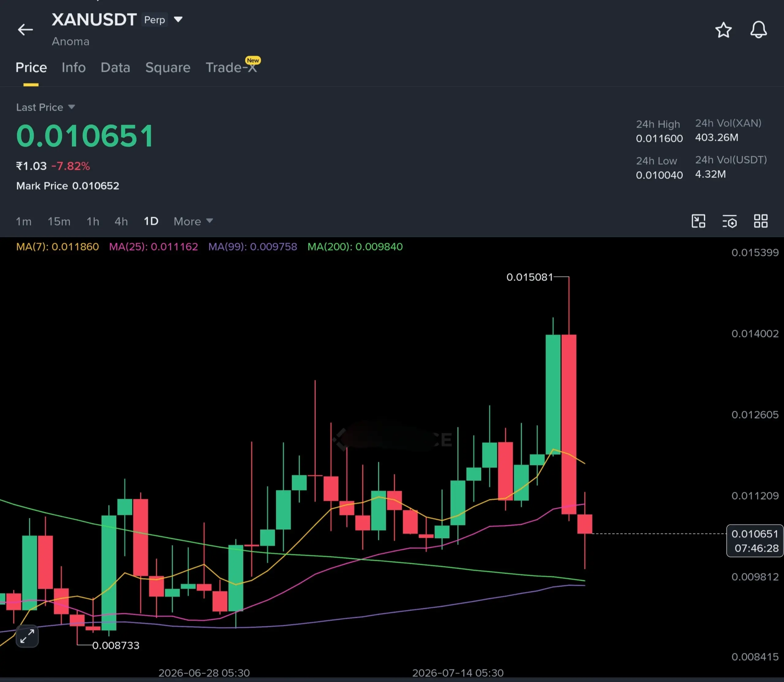Click the MA(200) indicator value
Viewport: 784px width, 682px height.
(355, 247)
